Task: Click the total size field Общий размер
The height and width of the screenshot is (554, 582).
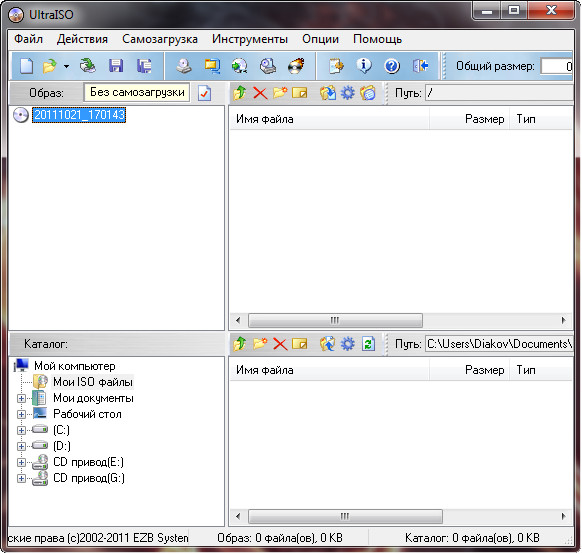Action: click(x=557, y=66)
